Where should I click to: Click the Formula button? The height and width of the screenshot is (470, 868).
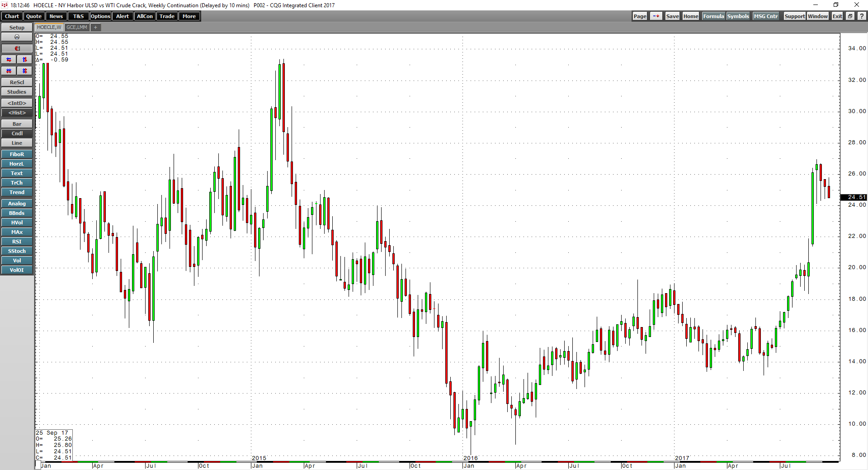713,16
